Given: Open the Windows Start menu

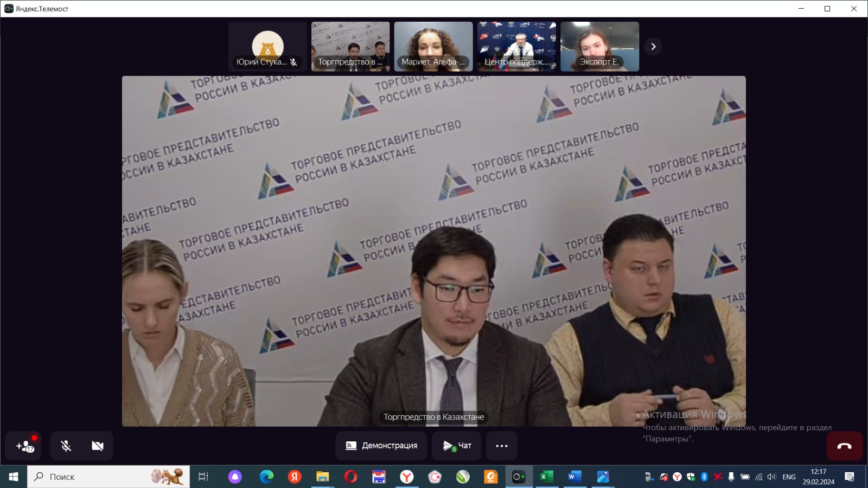Looking at the screenshot, I should (14, 477).
